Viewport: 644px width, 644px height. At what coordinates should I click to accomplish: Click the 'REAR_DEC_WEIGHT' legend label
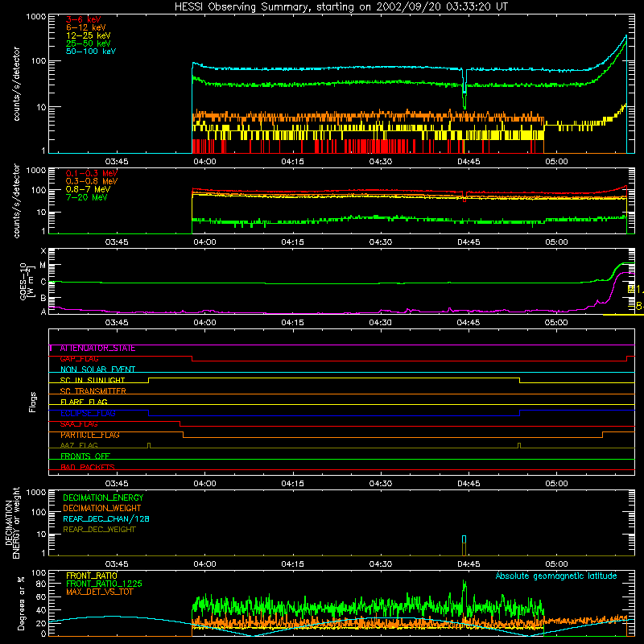(x=99, y=530)
